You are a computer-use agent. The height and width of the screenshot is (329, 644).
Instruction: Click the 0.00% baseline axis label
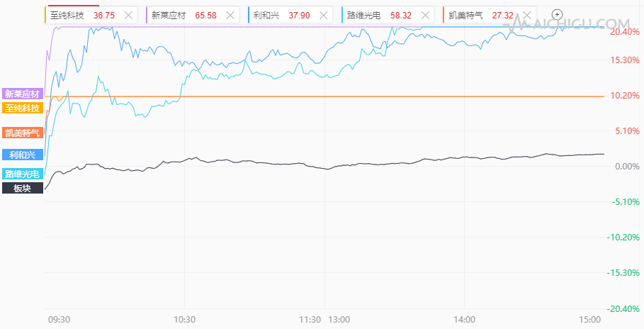[623, 166]
